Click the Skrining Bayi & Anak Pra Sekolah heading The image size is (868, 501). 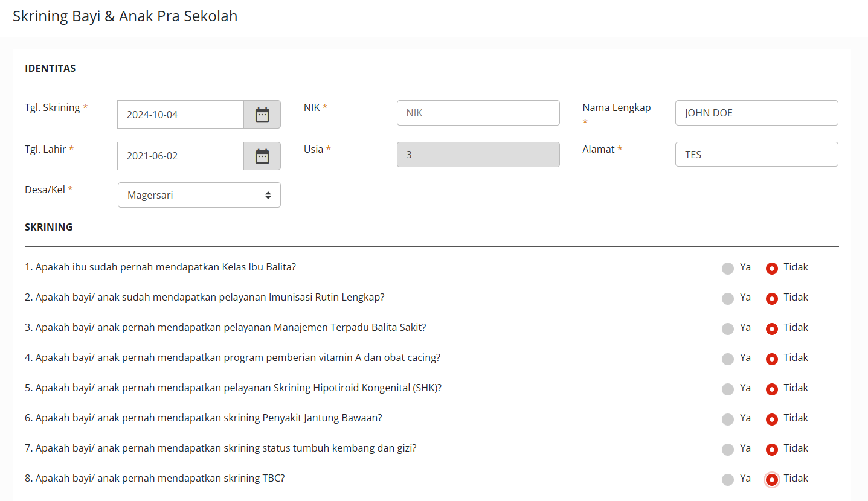pyautogui.click(x=125, y=16)
